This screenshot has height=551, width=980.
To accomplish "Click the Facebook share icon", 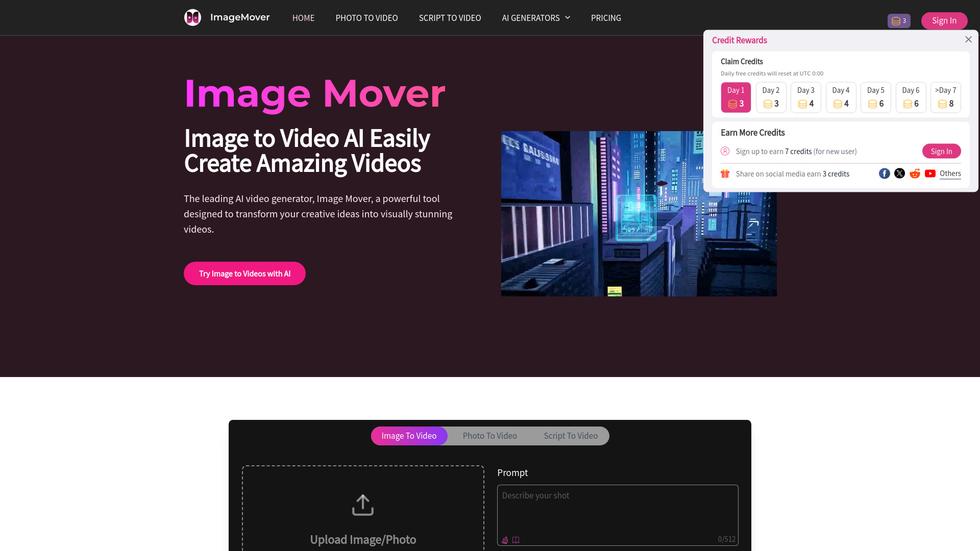I will tap(884, 173).
